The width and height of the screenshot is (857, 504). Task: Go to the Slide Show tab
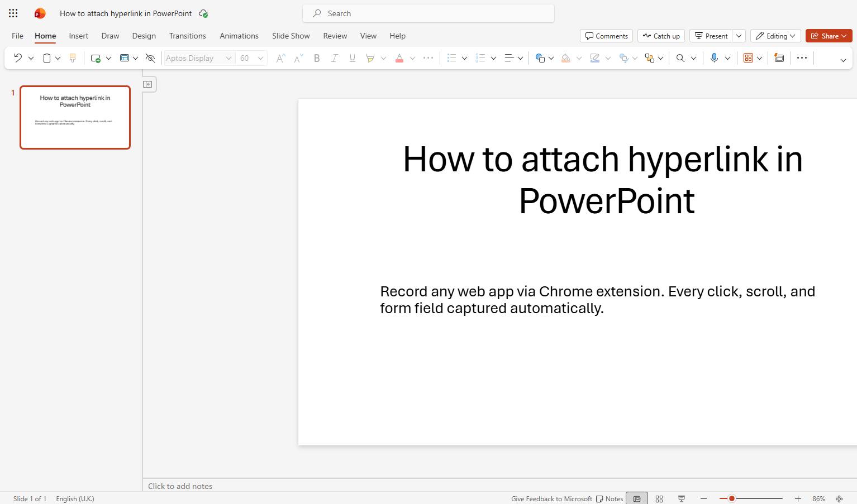291,36
